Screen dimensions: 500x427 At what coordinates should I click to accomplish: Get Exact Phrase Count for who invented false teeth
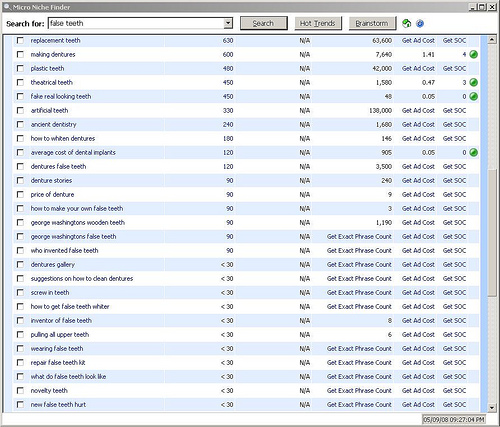tap(359, 250)
